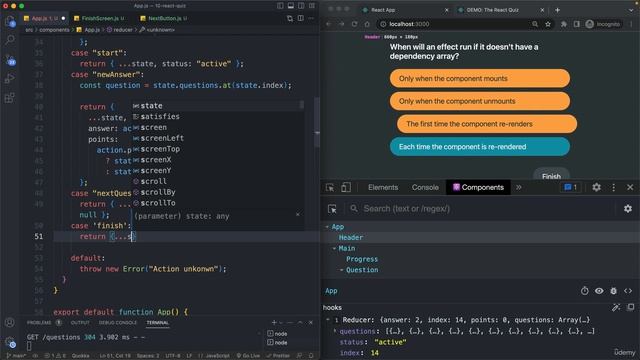Collapse the Main tree node
Screen dimensions: 640x360
tap(334, 248)
